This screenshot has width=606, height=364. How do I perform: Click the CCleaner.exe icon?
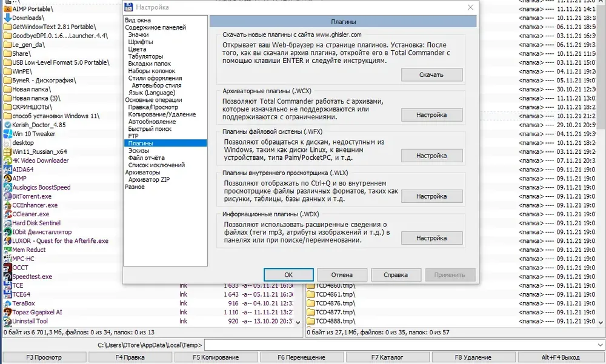click(7, 214)
